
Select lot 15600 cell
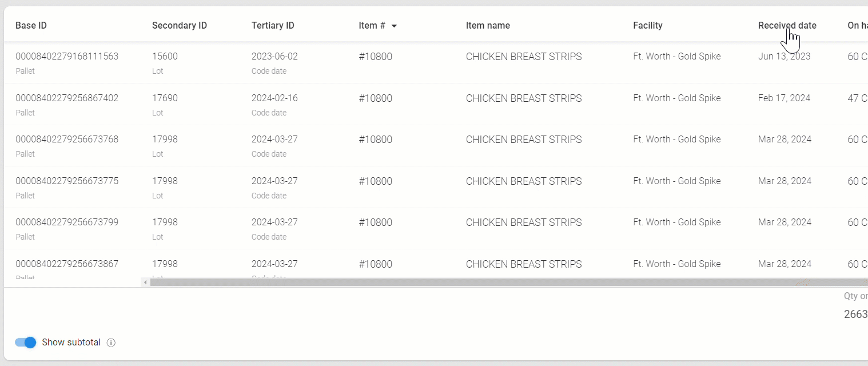(x=165, y=57)
